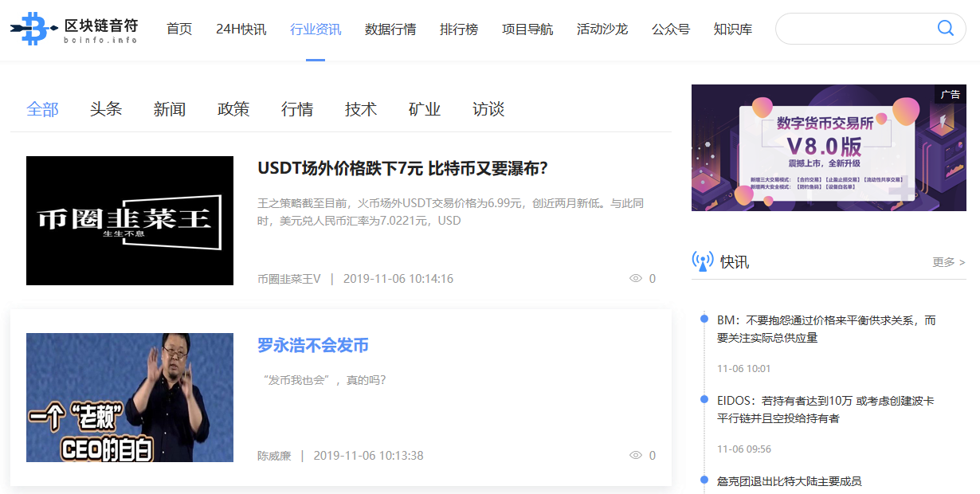Click the timeline dot beside 詹克团 news
The image size is (980, 494).
pyautogui.click(x=704, y=480)
